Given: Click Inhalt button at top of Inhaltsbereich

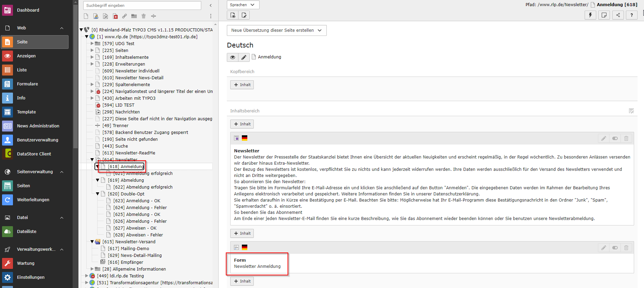Looking at the screenshot, I should tap(242, 124).
